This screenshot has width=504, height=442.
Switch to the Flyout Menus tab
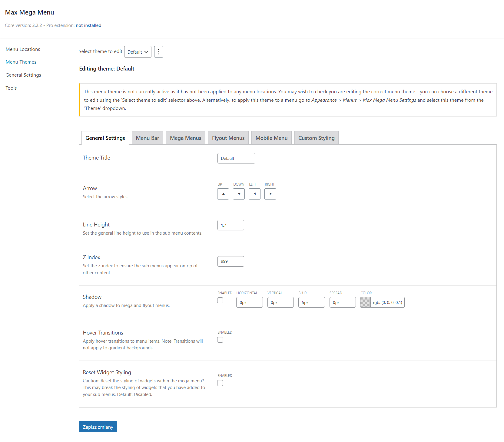coord(228,138)
